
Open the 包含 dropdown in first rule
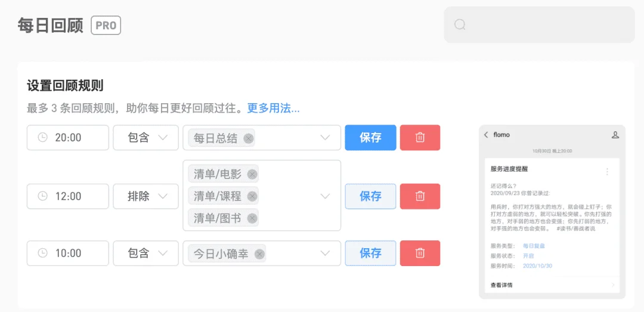click(146, 138)
